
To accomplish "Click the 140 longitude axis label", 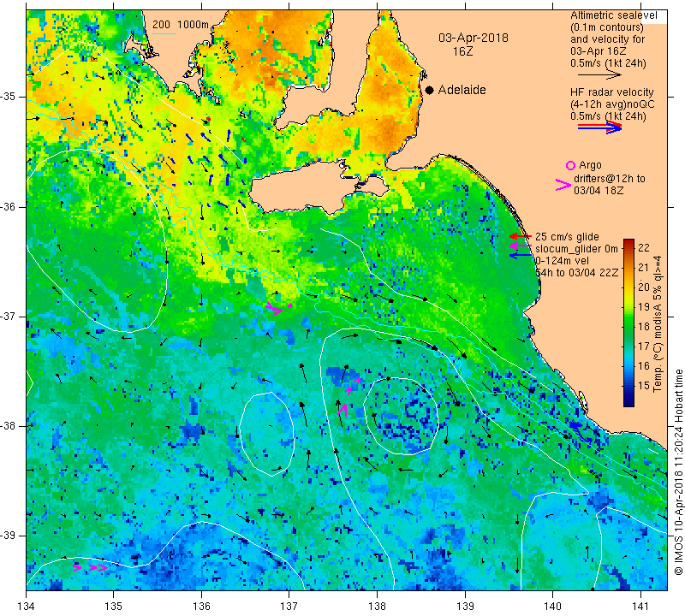I will pyautogui.click(x=552, y=607).
